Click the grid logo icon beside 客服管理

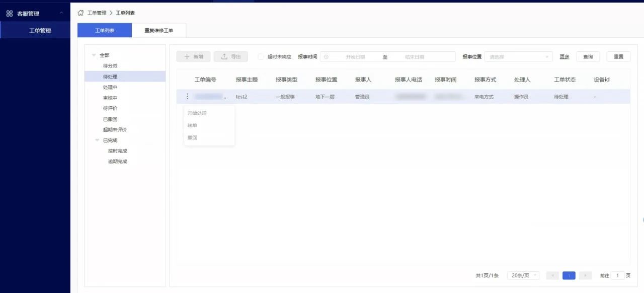(9, 13)
